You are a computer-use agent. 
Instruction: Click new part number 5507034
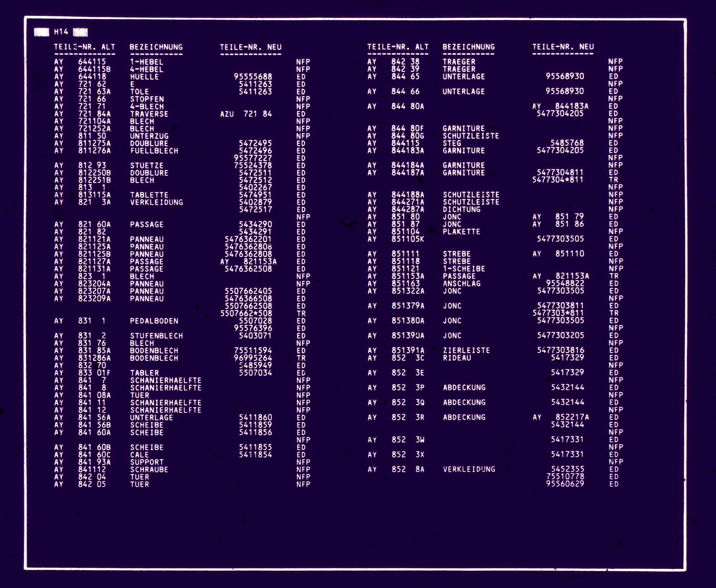255,373
